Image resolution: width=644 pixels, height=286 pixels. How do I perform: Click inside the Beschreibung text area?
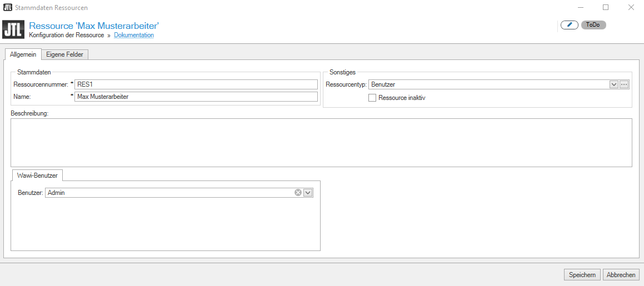tap(321, 142)
